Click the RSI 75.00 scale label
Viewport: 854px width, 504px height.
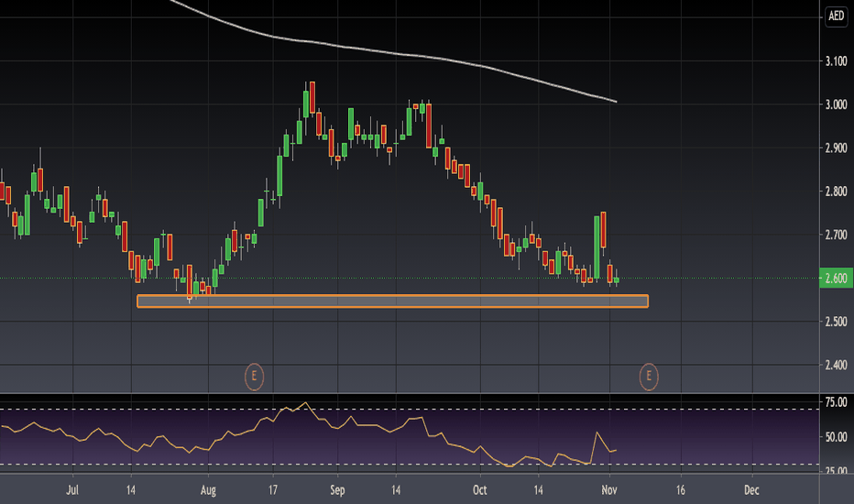(836, 402)
